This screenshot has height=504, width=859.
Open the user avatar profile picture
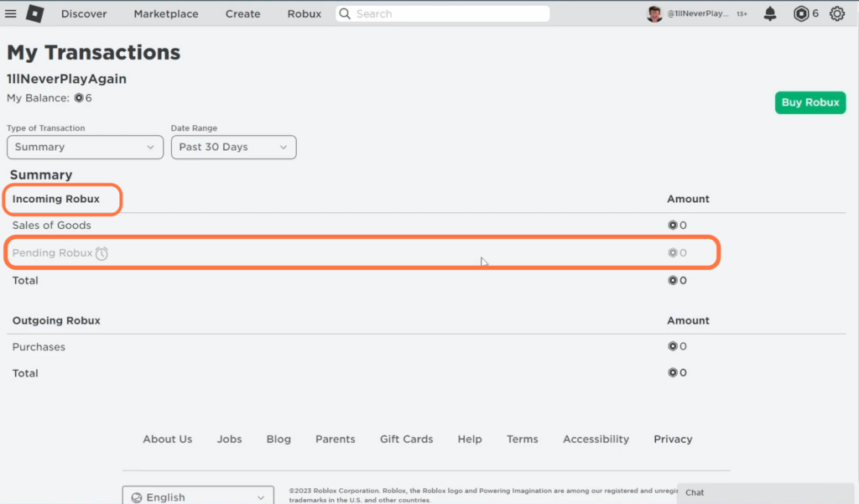654,13
